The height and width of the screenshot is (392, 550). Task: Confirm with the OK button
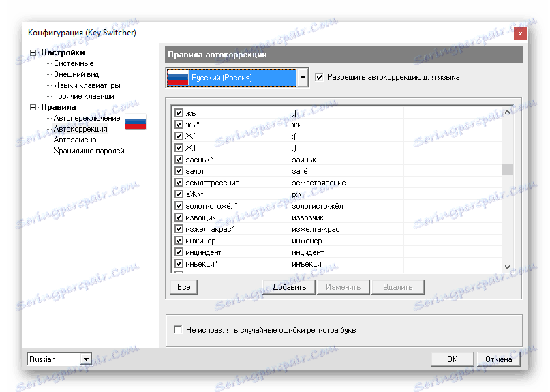pos(452,359)
